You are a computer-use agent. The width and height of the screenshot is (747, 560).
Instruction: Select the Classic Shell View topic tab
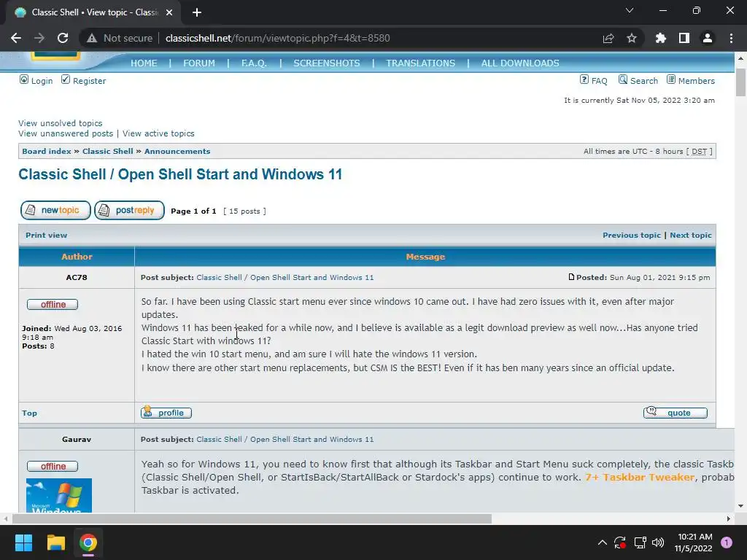pos(93,12)
